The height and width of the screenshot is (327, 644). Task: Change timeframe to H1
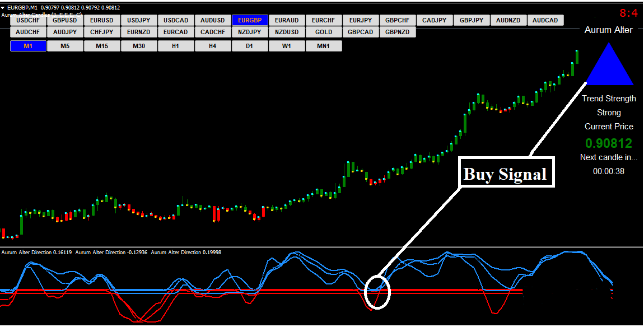[176, 46]
